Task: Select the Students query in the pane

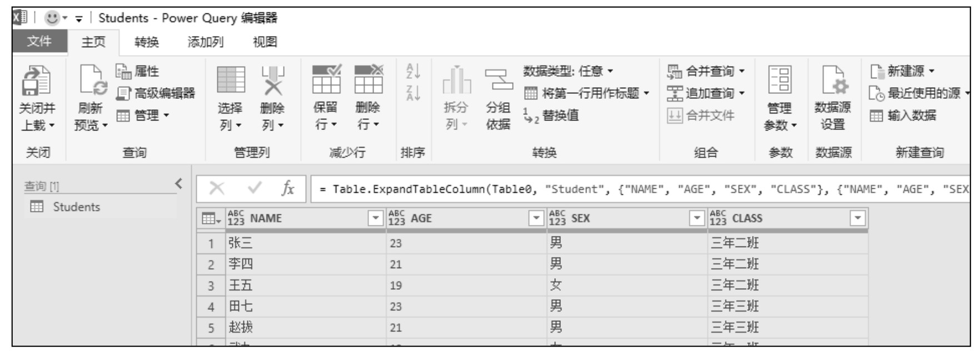Action: (100, 207)
